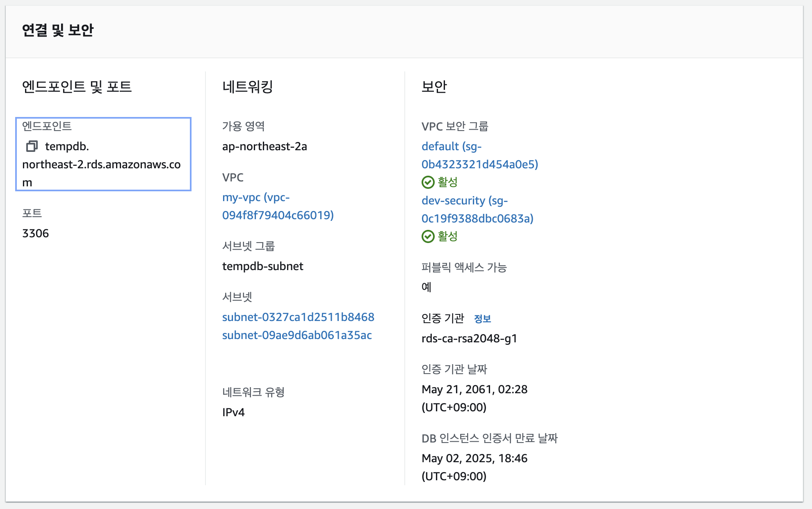Screen dimensions: 812x509
Task: Click the green active status icon under default security group
Action: click(x=428, y=182)
